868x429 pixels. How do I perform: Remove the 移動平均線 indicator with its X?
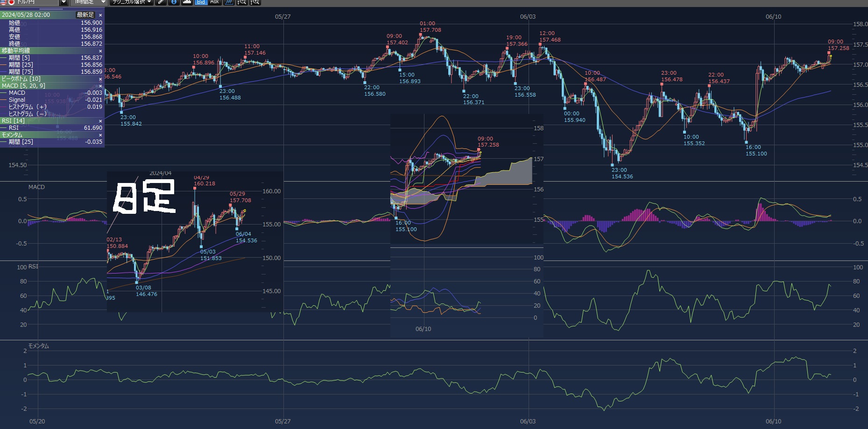100,51
